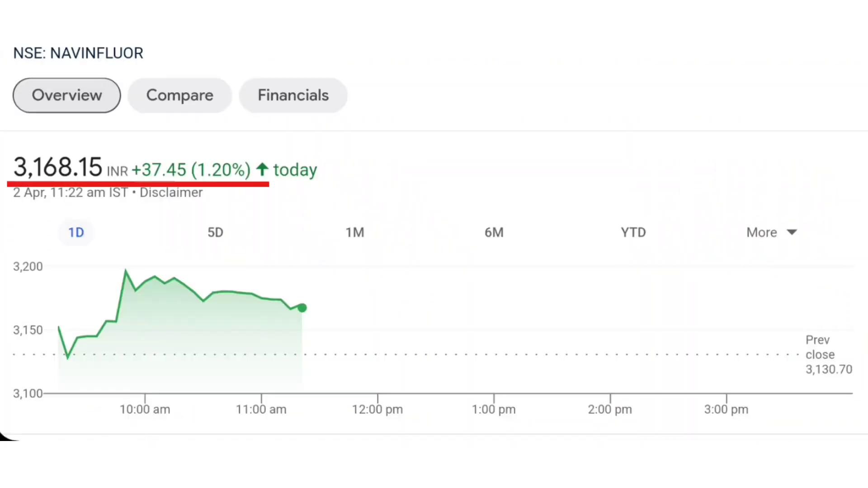Select the YTD chart period
This screenshot has width=868, height=488.
(633, 232)
